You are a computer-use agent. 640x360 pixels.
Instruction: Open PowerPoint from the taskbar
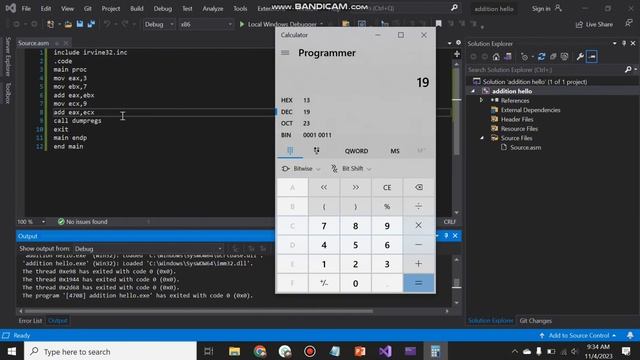click(360, 351)
